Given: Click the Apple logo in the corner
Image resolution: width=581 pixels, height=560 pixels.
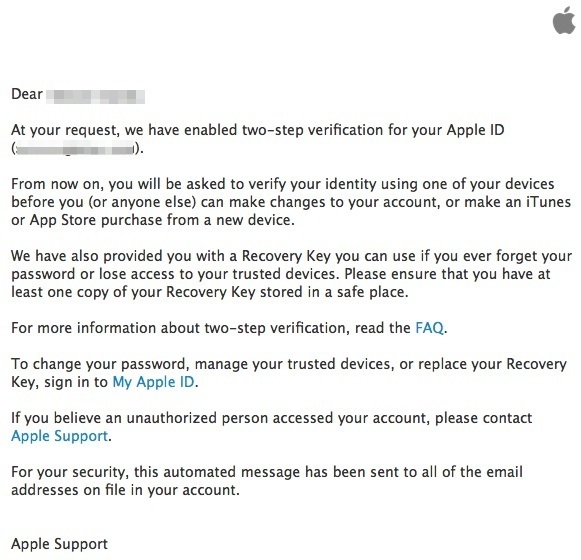Looking at the screenshot, I should pos(565,20).
